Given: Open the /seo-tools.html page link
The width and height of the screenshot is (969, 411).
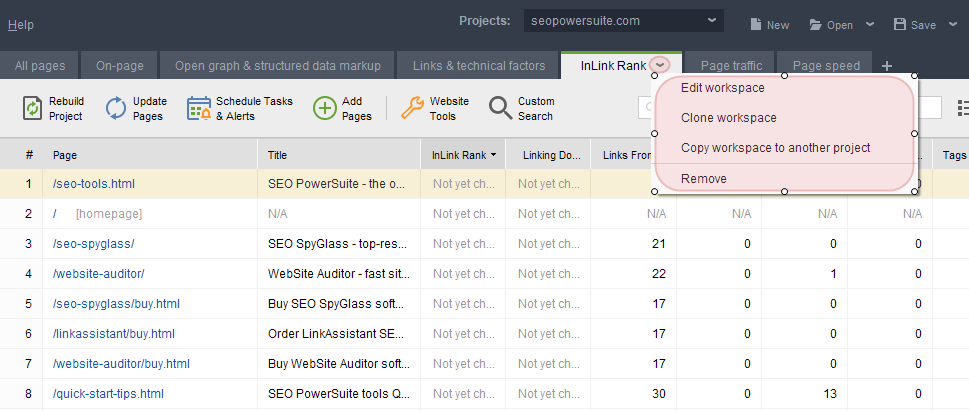Looking at the screenshot, I should pyautogui.click(x=94, y=184).
